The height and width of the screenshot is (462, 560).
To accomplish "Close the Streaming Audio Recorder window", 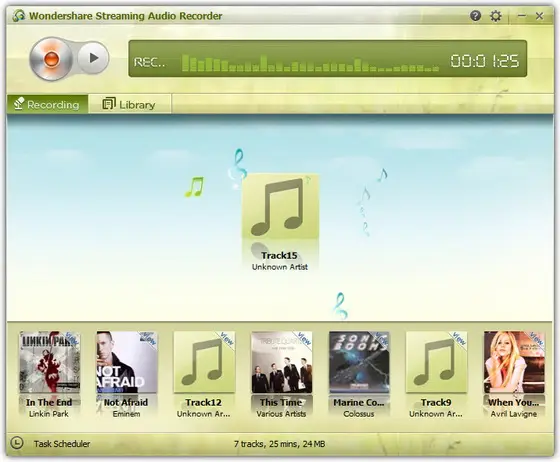I will pos(540,16).
